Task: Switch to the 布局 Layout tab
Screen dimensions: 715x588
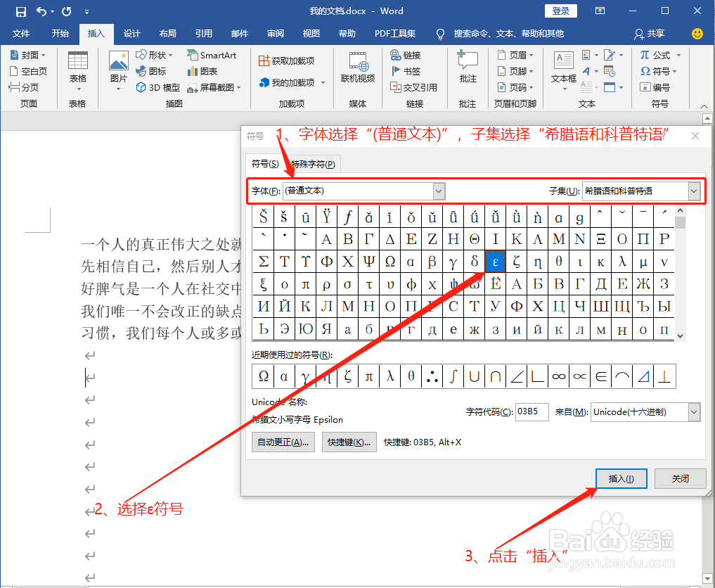Action: coord(168,33)
